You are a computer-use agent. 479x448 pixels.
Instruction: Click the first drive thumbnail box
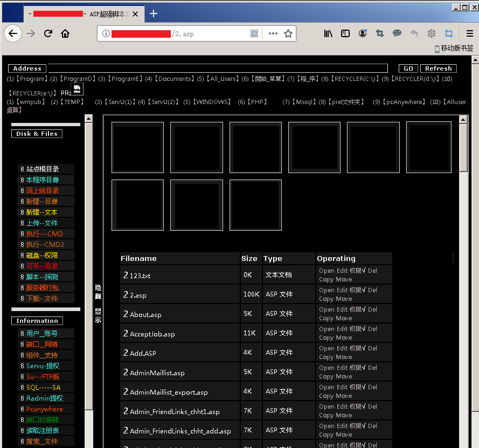pyautogui.click(x=137, y=147)
